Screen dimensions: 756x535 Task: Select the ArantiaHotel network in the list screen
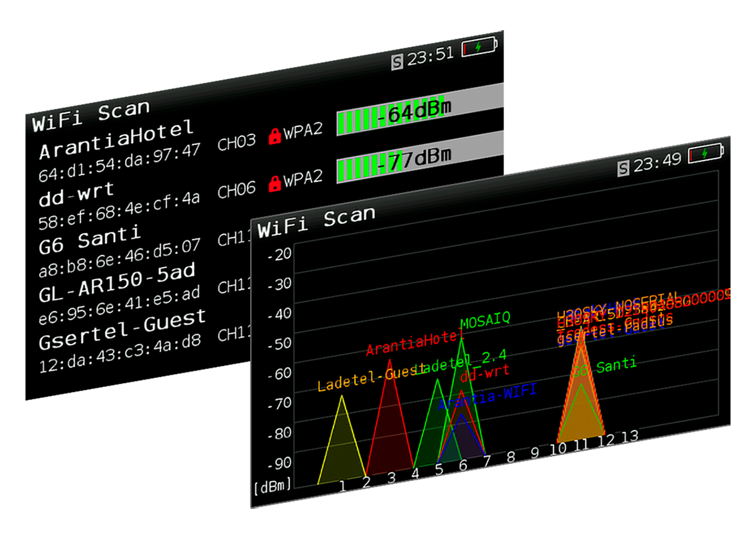click(117, 140)
